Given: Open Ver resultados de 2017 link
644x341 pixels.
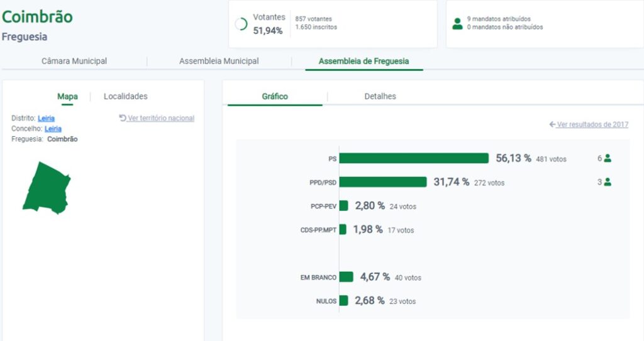Looking at the screenshot, I should (592, 124).
